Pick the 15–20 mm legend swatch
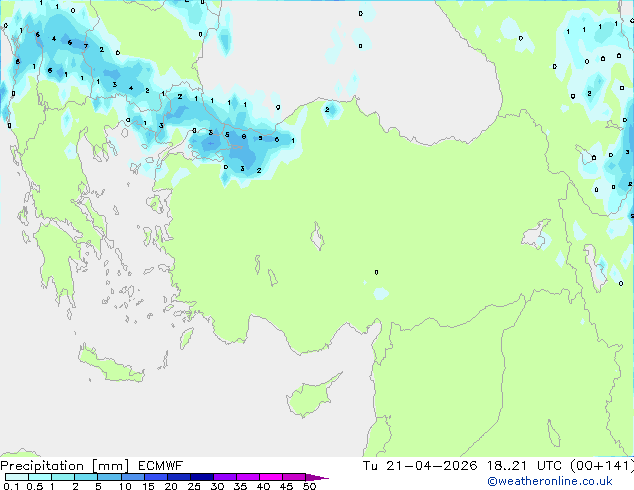 155,477
